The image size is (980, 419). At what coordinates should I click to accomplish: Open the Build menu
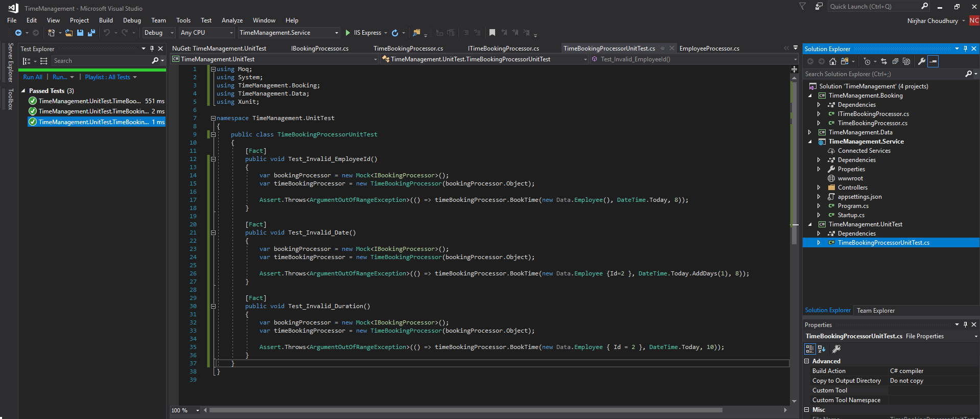(106, 20)
